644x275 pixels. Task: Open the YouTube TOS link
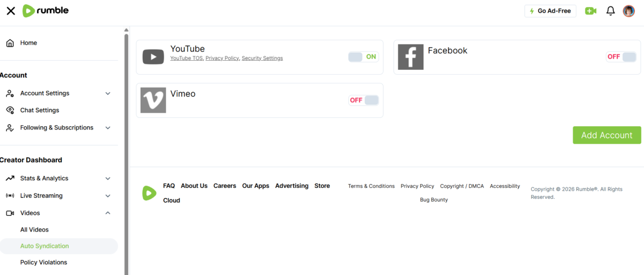click(186, 58)
